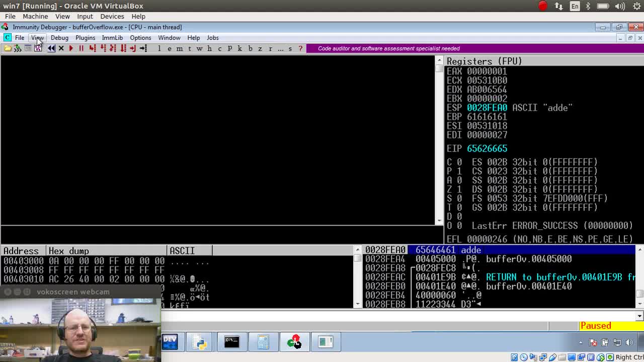Click the VirtualBox USB status icon

(554, 356)
